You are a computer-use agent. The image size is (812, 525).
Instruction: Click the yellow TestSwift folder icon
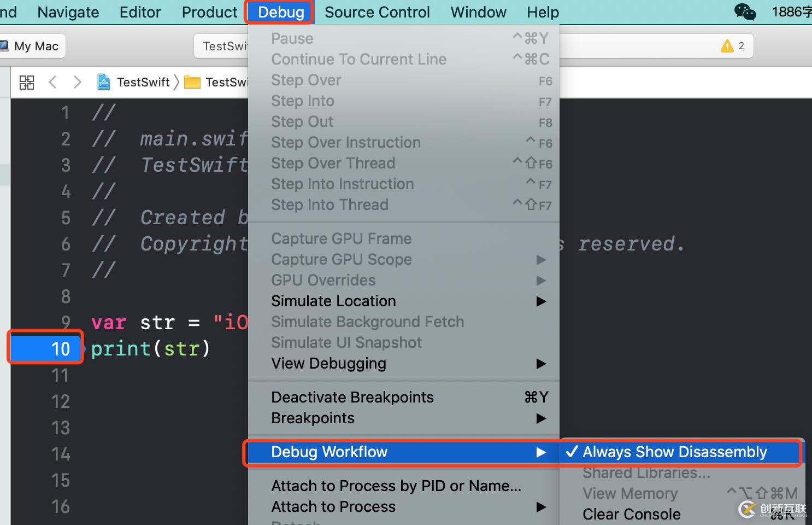coord(192,82)
